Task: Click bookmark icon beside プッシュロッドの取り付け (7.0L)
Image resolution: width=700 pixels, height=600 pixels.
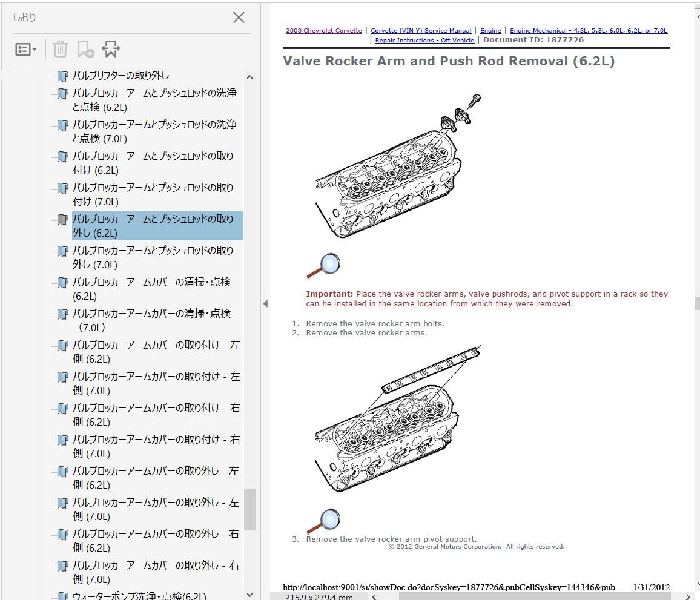Action: 63,188
